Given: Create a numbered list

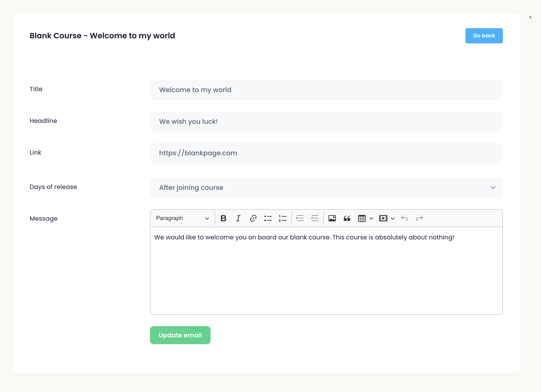Looking at the screenshot, I should pyautogui.click(x=283, y=218).
